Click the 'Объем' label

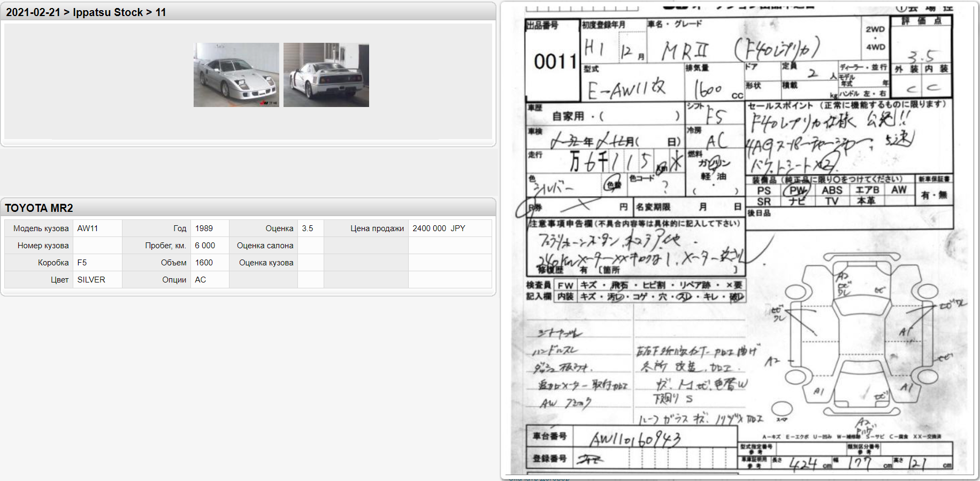pyautogui.click(x=174, y=263)
